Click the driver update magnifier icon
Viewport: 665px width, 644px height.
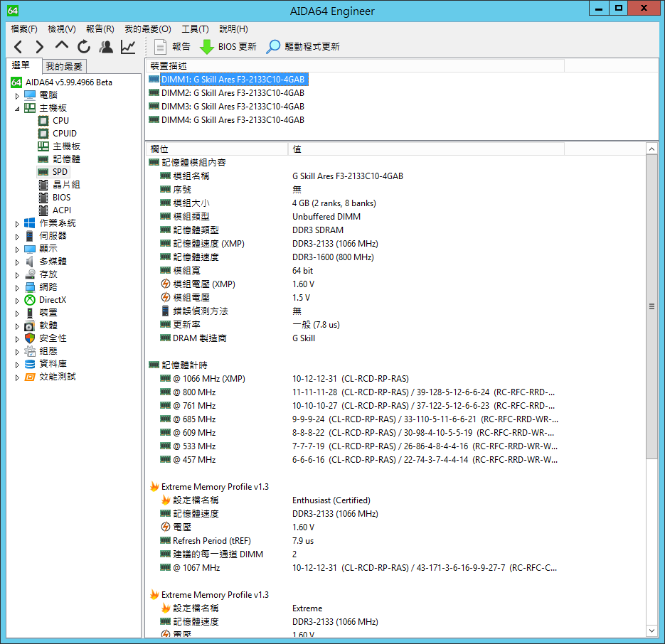click(x=273, y=47)
